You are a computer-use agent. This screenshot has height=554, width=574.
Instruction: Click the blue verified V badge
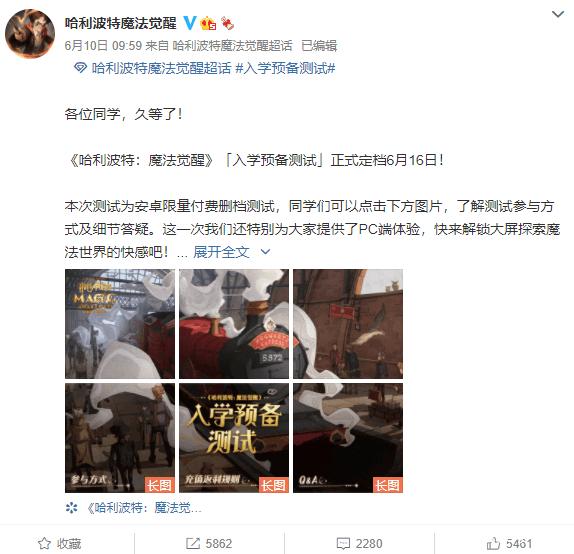point(190,23)
